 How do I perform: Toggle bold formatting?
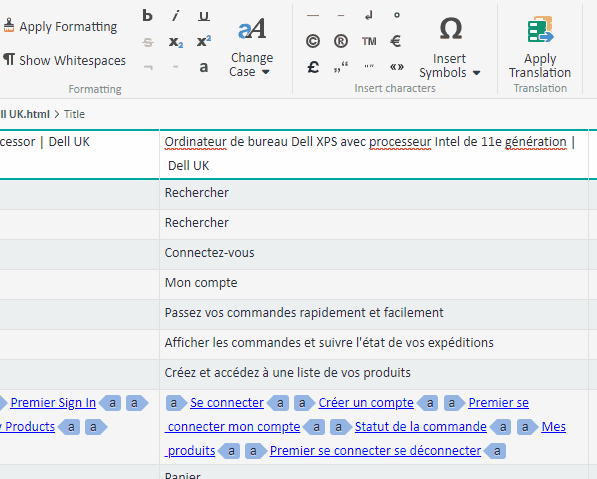147,16
